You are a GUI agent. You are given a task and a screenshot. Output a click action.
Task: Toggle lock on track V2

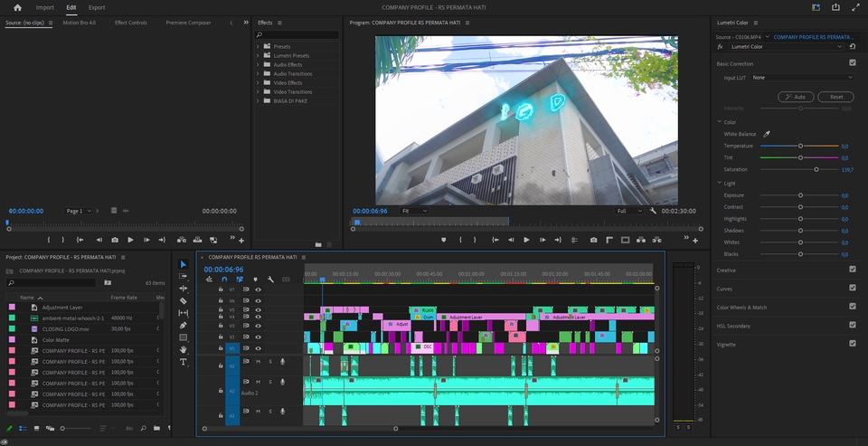[221, 337]
